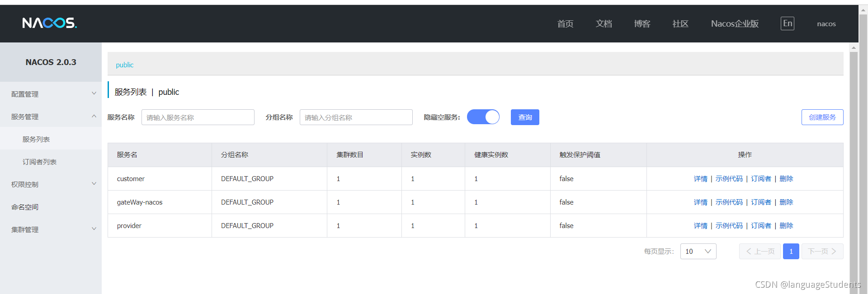Open the 博客 nav item
This screenshot has height=294, width=868.
642,24
